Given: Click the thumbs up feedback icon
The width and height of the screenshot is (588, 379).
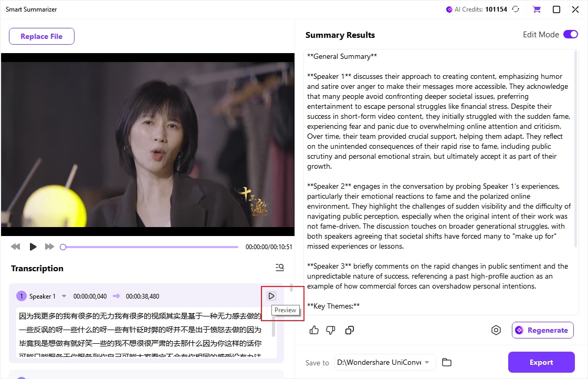Looking at the screenshot, I should pos(314,330).
